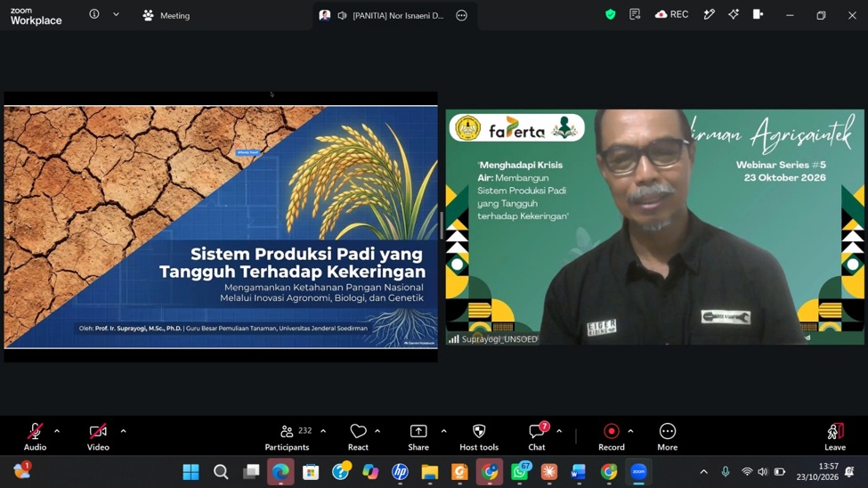Image resolution: width=868 pixels, height=488 pixels.
Task: Click the Leave meeting button
Action: click(x=835, y=436)
